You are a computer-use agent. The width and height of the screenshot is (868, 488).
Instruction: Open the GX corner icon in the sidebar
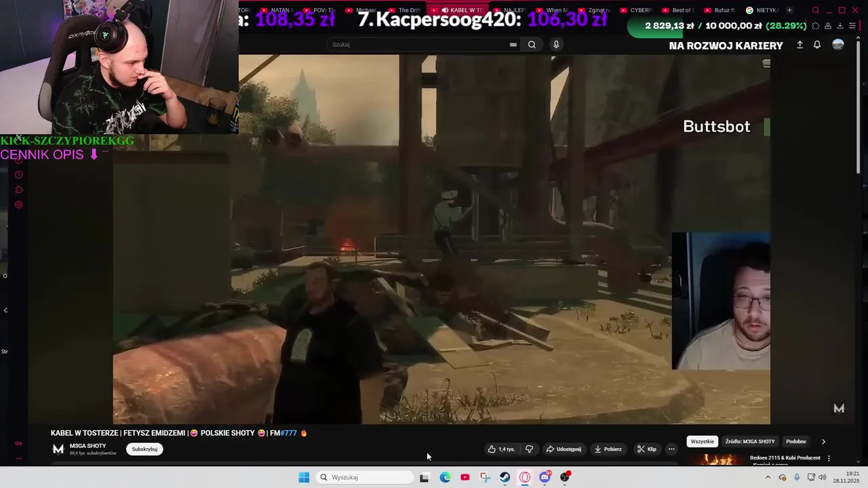tap(19, 443)
